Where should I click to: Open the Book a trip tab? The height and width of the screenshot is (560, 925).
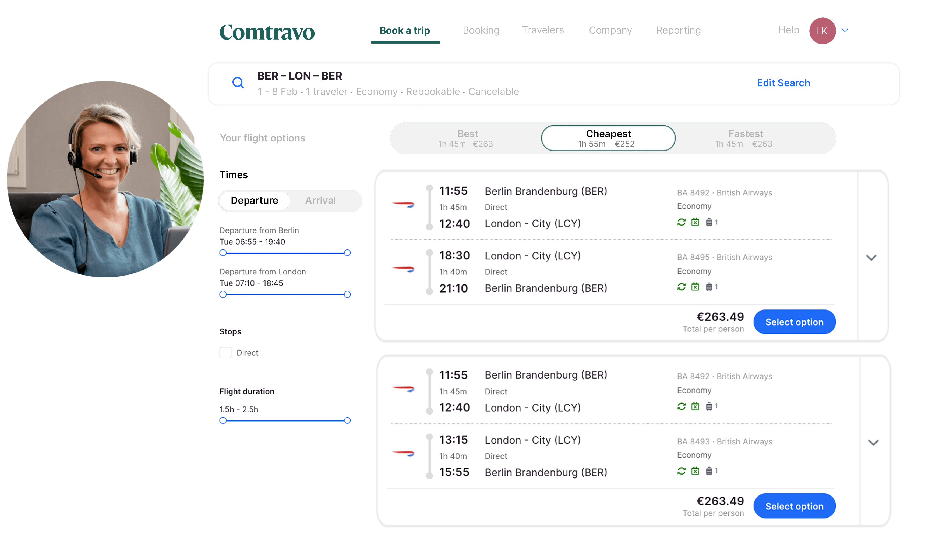405,30
